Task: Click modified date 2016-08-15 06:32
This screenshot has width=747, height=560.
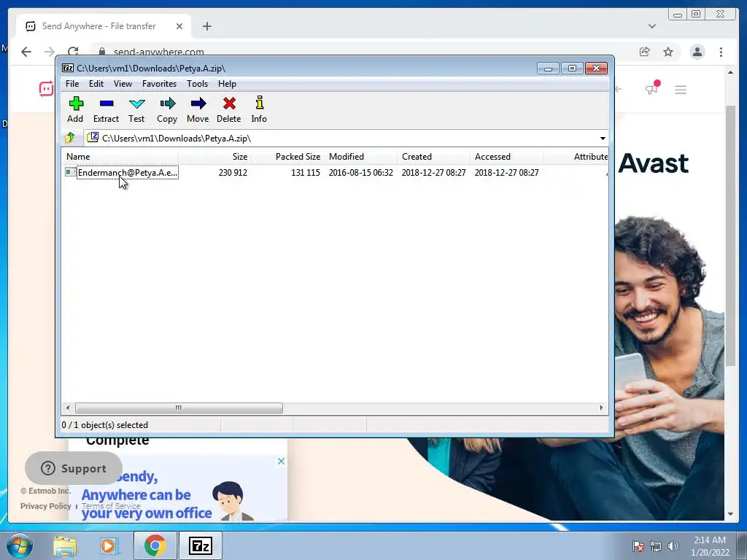Action: 360,172
